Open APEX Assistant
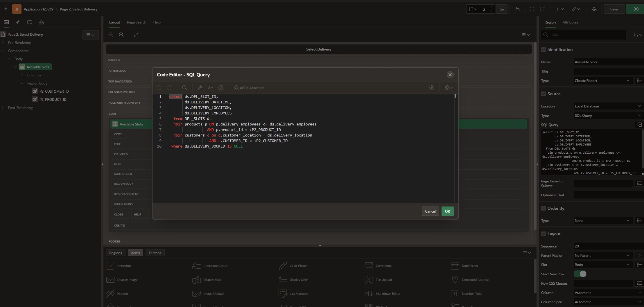This screenshot has height=307, width=644. pyautogui.click(x=249, y=88)
